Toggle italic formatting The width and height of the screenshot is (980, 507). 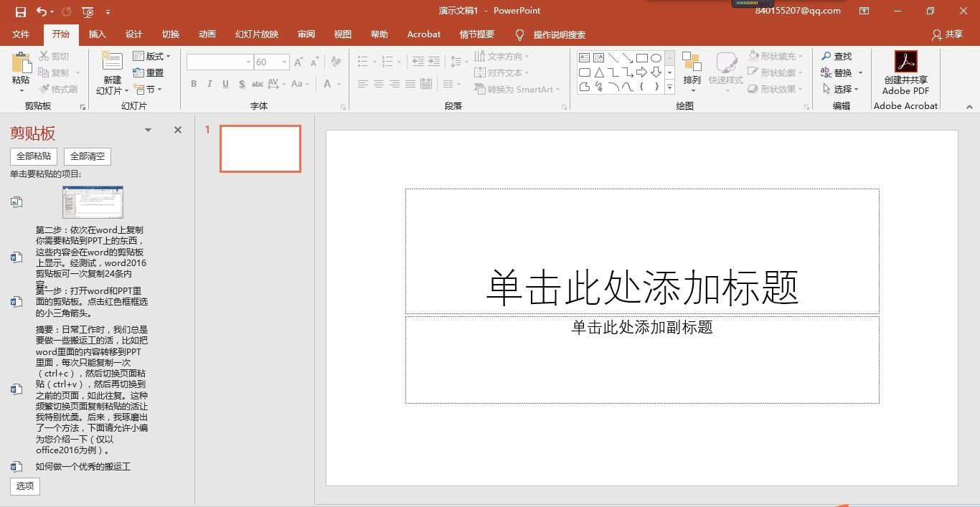(209, 84)
